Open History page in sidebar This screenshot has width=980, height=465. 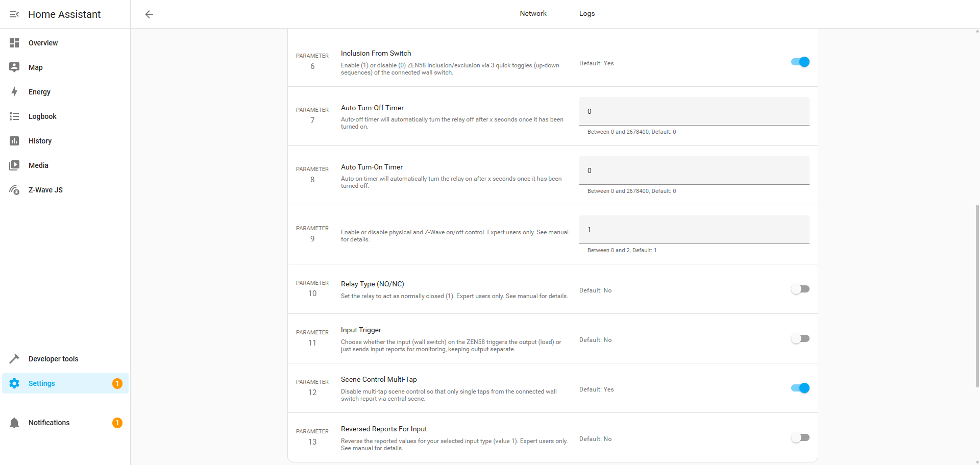[65, 141]
